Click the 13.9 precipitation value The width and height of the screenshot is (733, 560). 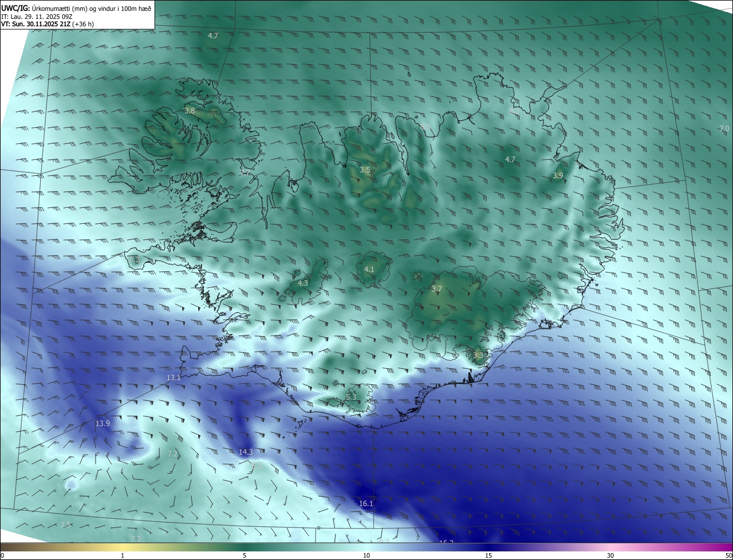coord(103,423)
